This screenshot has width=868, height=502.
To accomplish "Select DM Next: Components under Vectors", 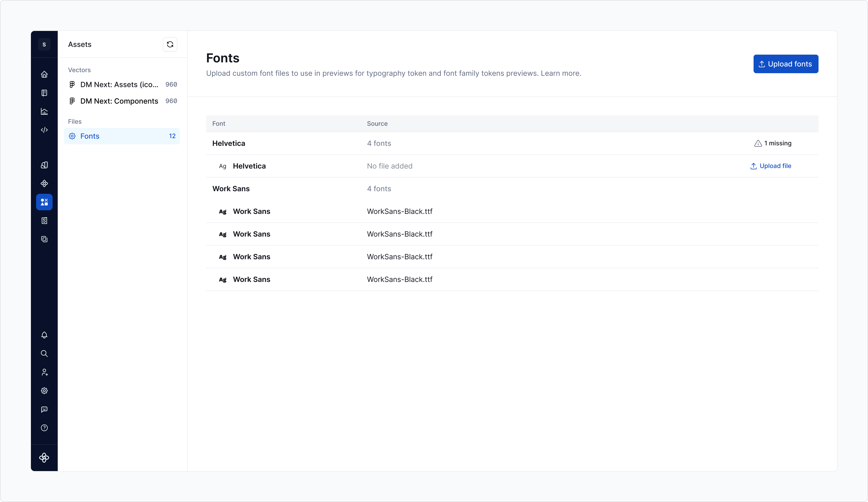I will 119,101.
